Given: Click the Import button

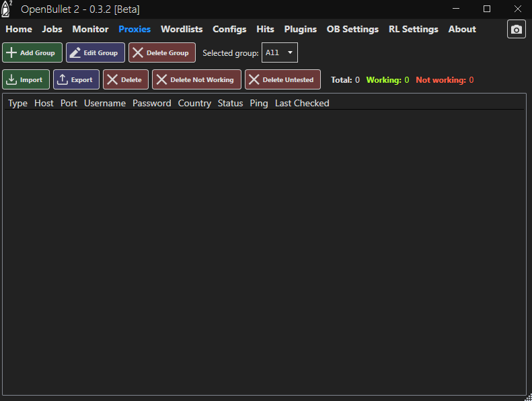Looking at the screenshot, I should [x=26, y=79].
